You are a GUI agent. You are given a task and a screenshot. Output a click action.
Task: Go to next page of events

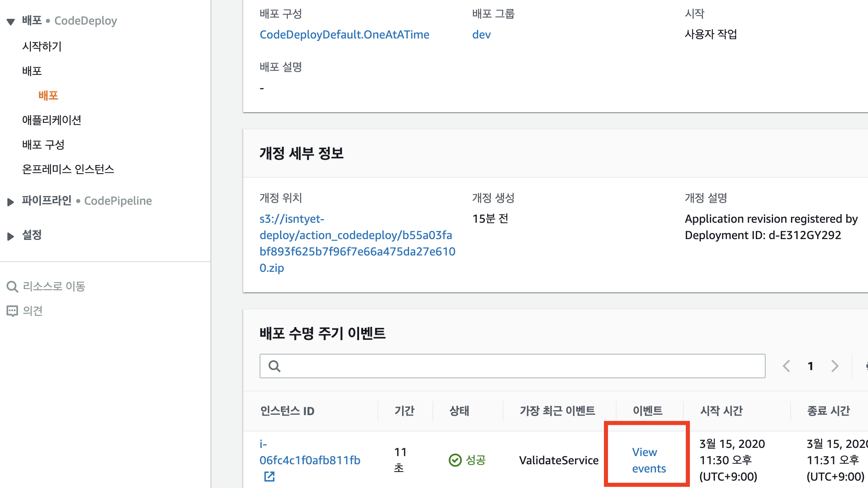pos(835,366)
